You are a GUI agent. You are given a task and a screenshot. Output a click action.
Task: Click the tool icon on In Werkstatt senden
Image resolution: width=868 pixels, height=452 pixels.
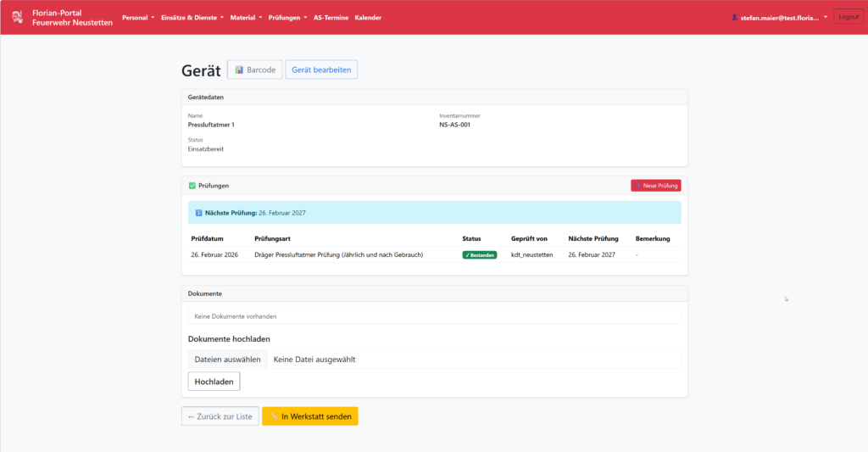click(x=274, y=416)
